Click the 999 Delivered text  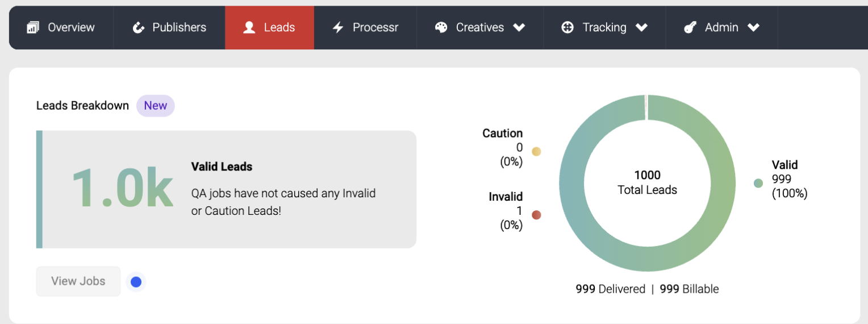coord(611,289)
